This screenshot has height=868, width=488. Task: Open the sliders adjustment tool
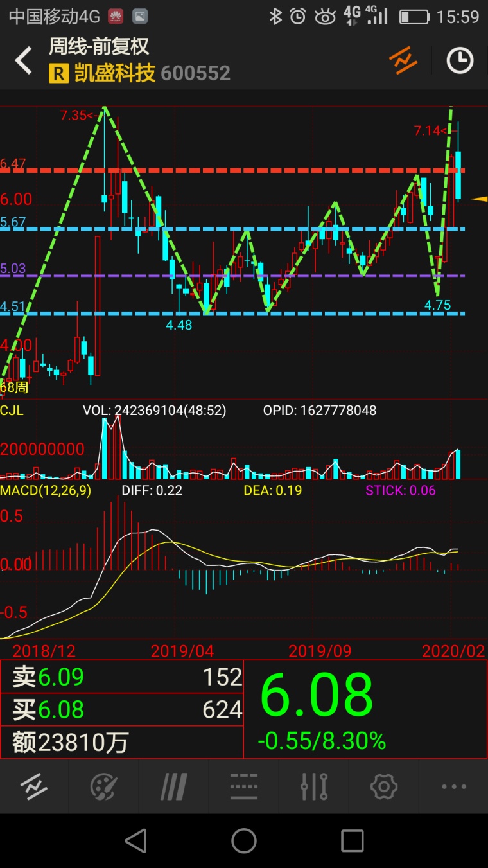point(314,786)
